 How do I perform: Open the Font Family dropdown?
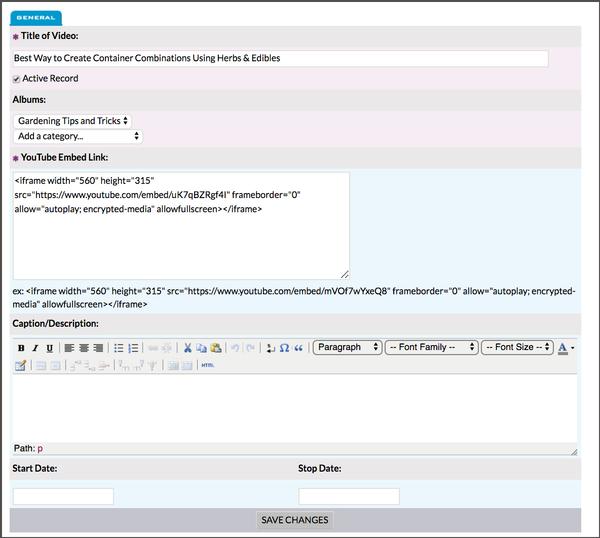coord(430,347)
